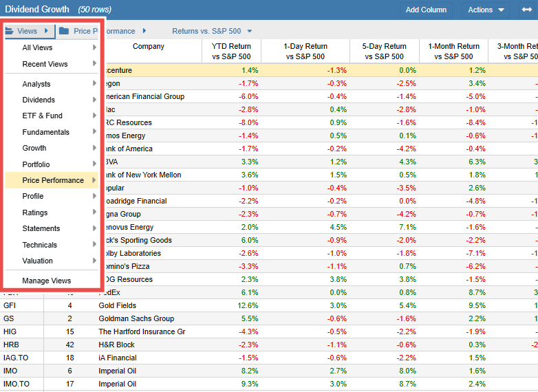Click the arrow beside Recent Views
Viewport: 538px width, 392px height.
(x=94, y=63)
